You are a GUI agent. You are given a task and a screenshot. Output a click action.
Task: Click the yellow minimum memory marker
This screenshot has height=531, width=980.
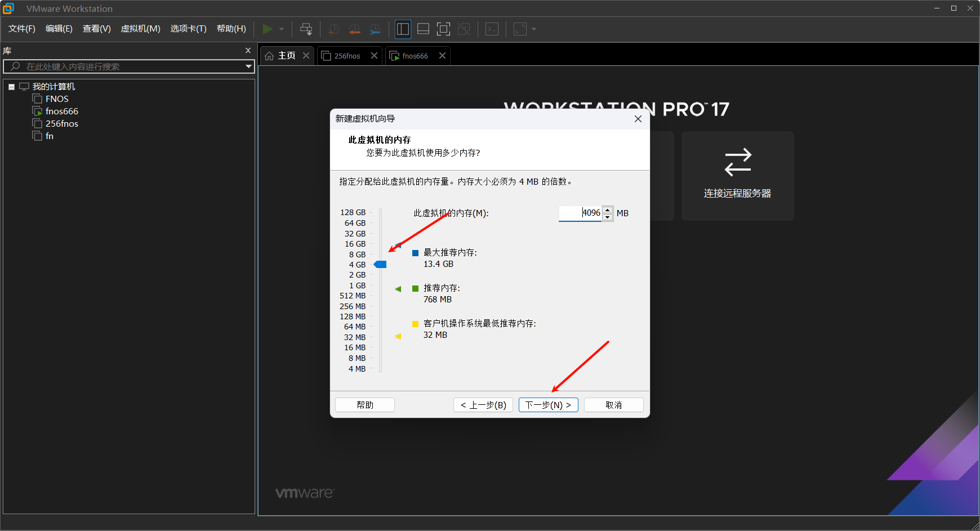click(398, 336)
